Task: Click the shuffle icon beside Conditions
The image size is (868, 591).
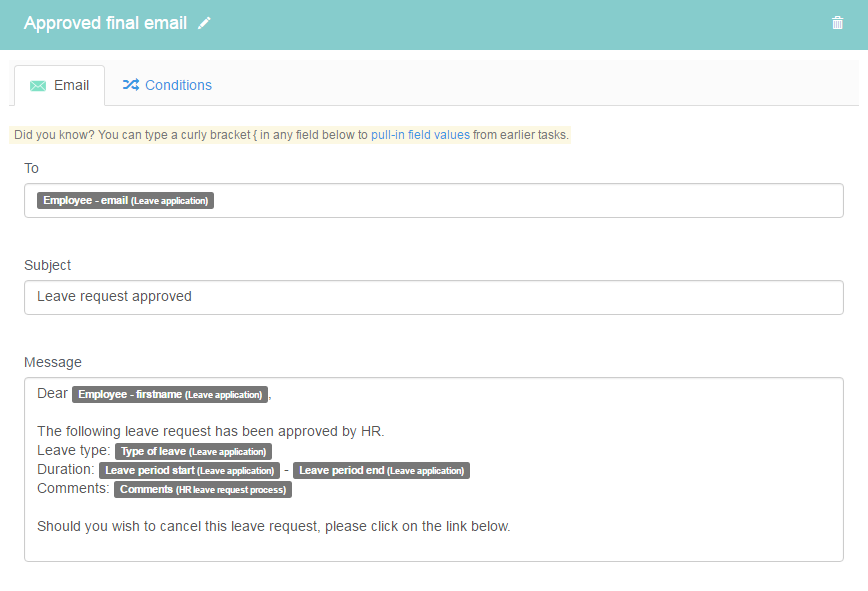Action: 131,85
